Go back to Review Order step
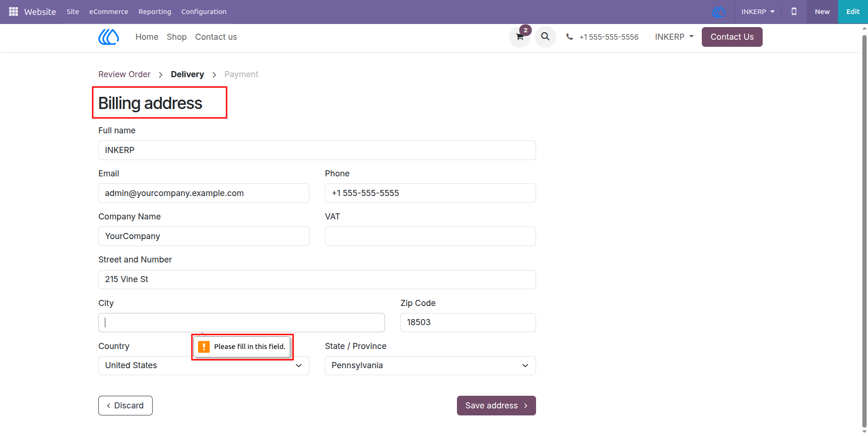868x436 pixels. tap(125, 74)
